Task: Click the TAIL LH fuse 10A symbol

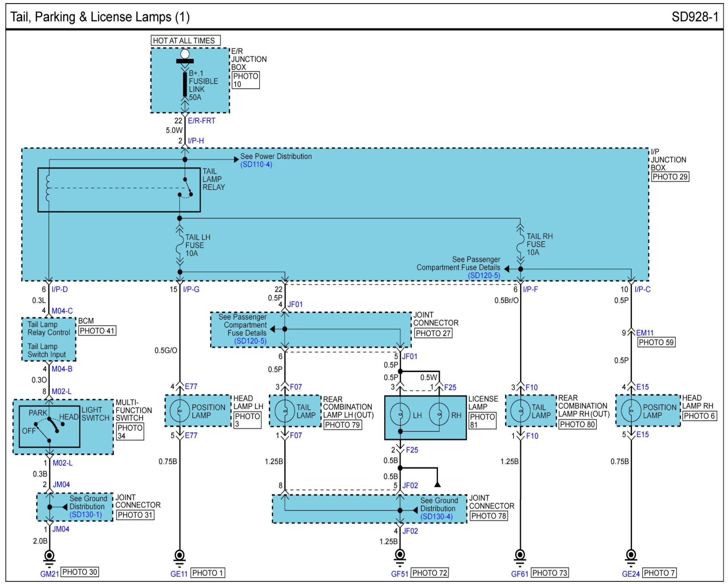Action: click(x=180, y=246)
